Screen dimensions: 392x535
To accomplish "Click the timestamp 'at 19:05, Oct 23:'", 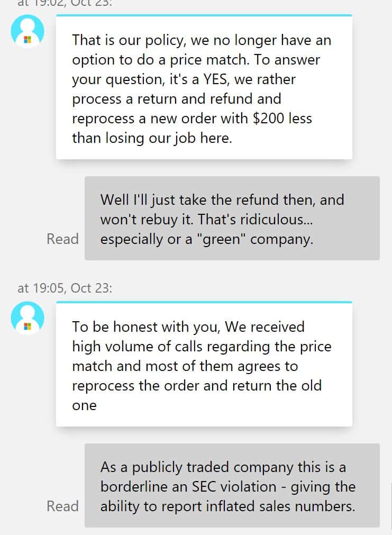I will (65, 288).
